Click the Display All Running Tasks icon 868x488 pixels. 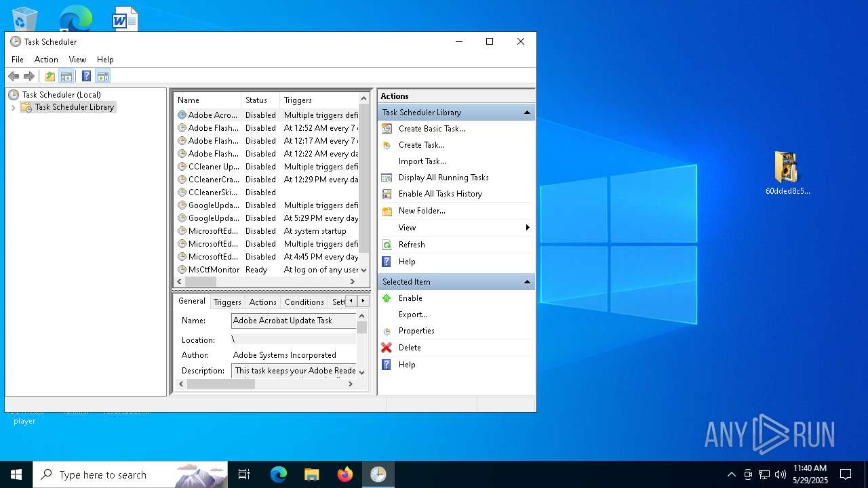[x=387, y=178]
